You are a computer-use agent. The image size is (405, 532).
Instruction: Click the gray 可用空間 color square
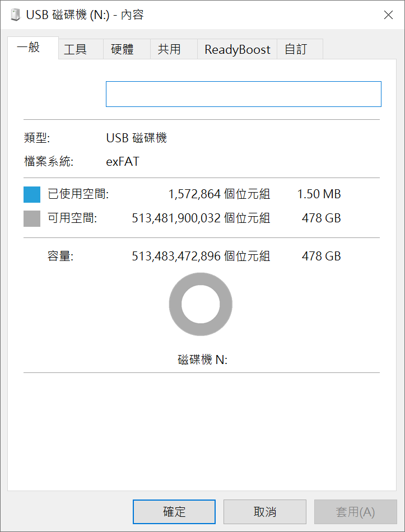(32, 218)
